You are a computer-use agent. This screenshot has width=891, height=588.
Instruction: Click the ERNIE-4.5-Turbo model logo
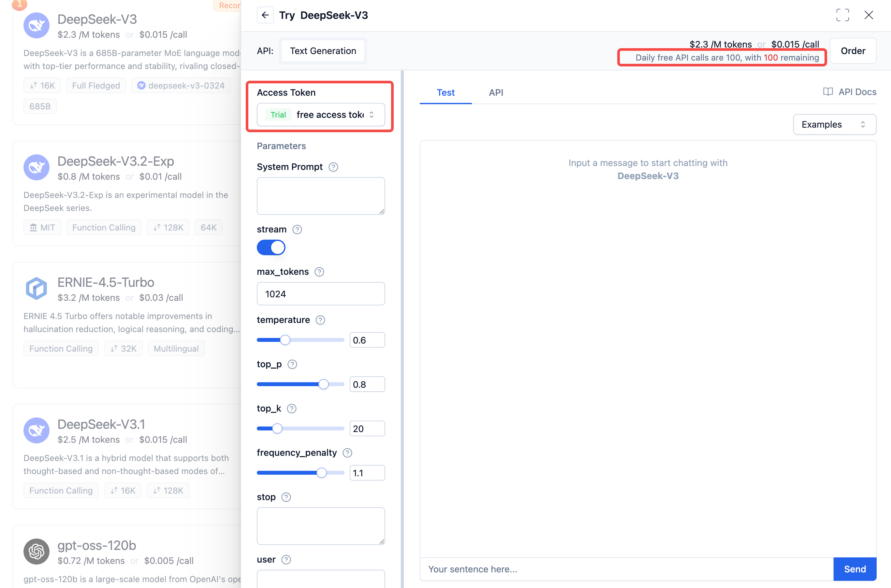click(x=37, y=288)
